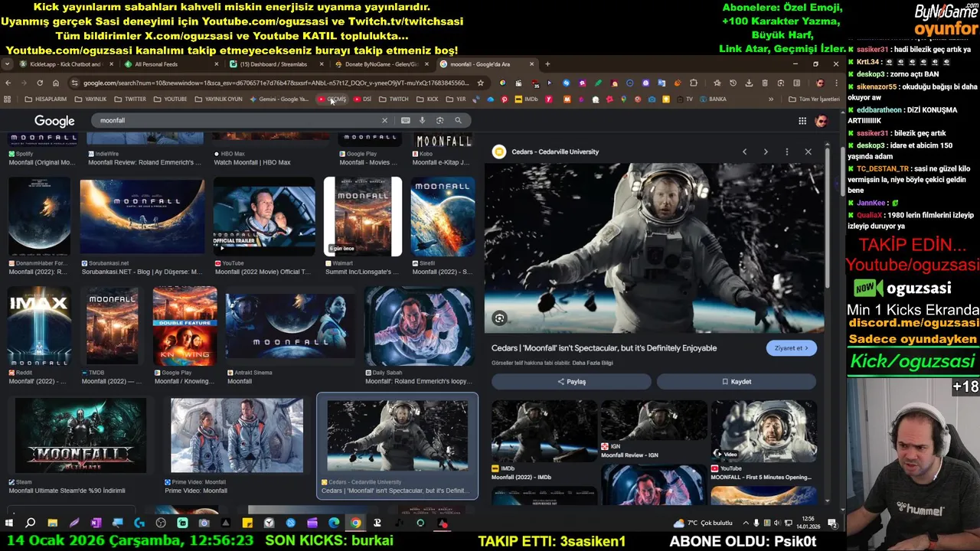Screen dimensions: 980x551
Task: Click the Lens icon on the preview image
Action: [x=499, y=318]
